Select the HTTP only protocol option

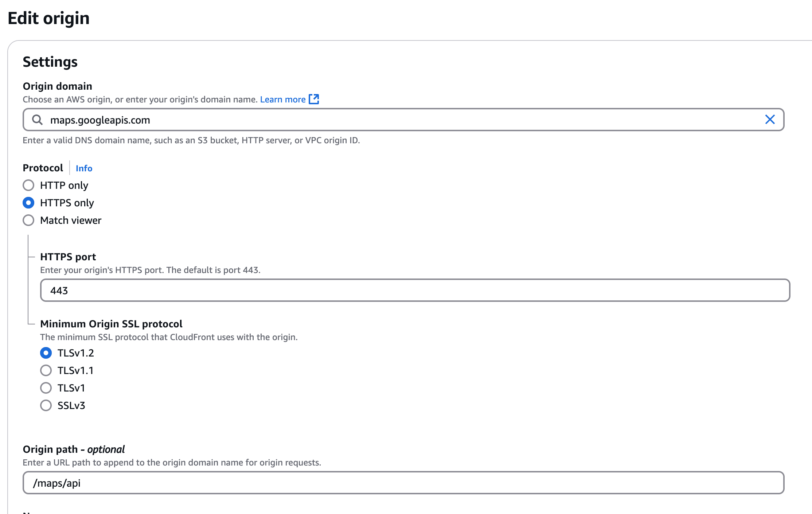pyautogui.click(x=28, y=185)
